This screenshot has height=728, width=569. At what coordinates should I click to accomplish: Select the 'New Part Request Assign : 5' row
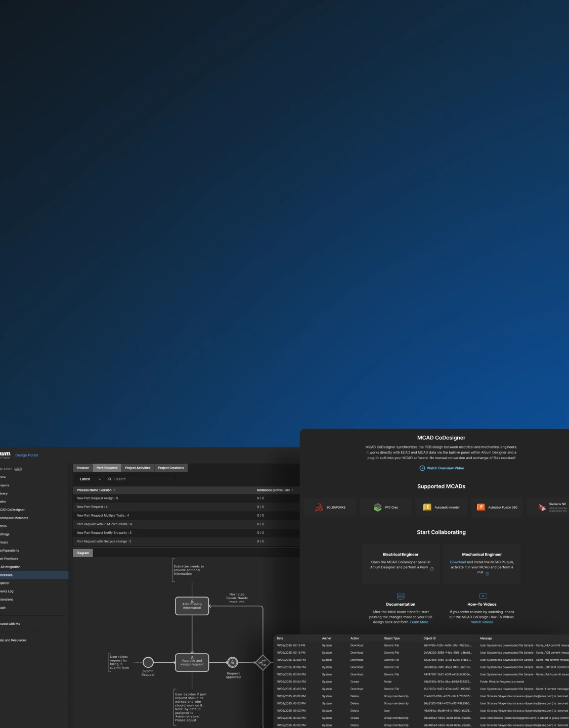[98, 498]
